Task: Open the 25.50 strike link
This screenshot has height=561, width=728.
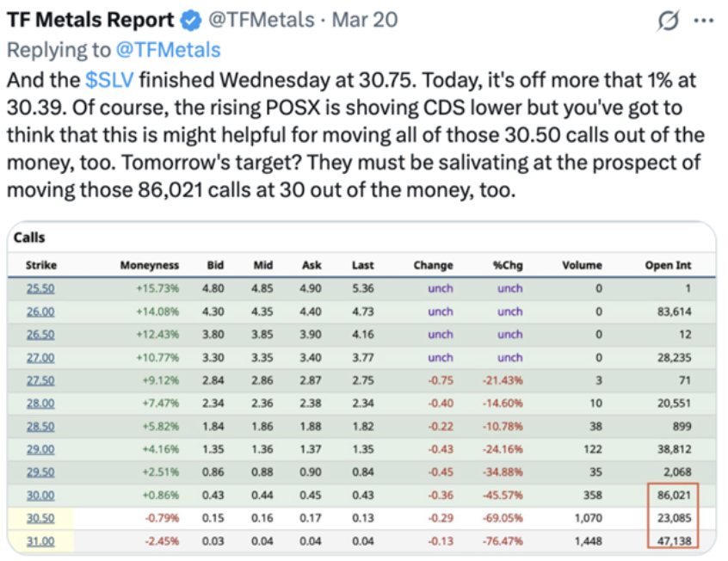Action: [x=40, y=288]
